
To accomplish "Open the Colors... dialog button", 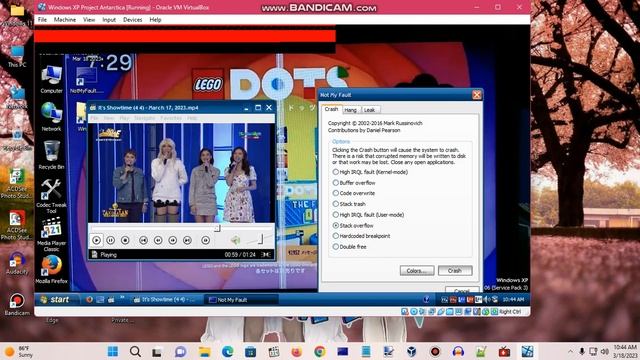I will [417, 271].
